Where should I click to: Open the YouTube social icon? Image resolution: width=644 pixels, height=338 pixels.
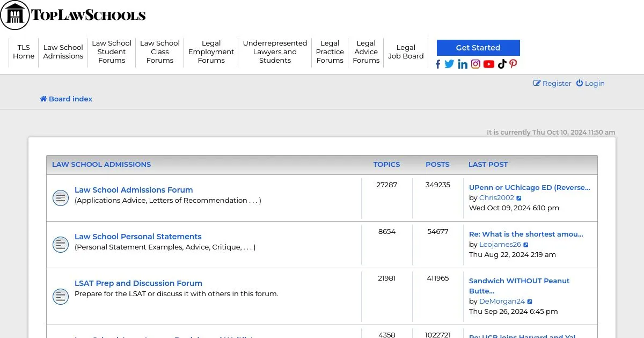tap(489, 64)
